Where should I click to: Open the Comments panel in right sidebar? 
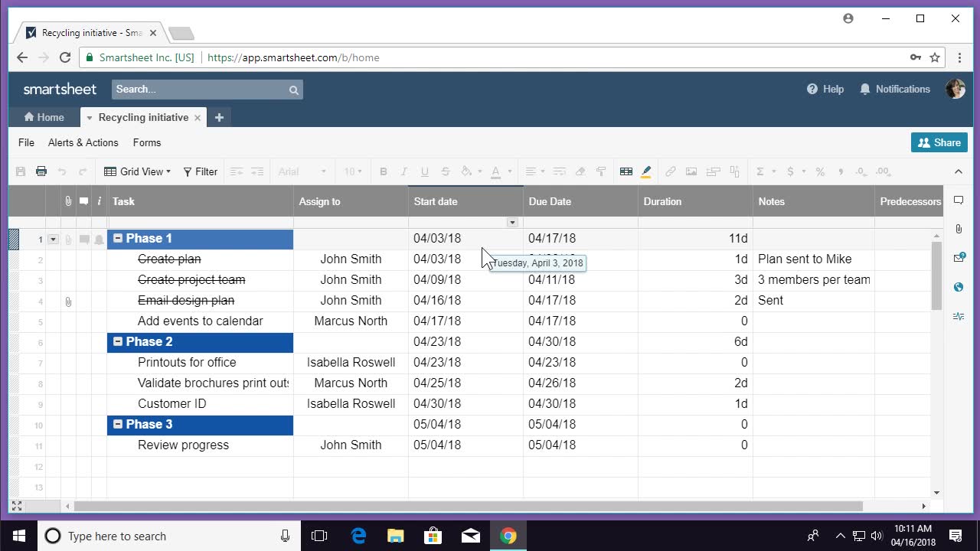959,201
